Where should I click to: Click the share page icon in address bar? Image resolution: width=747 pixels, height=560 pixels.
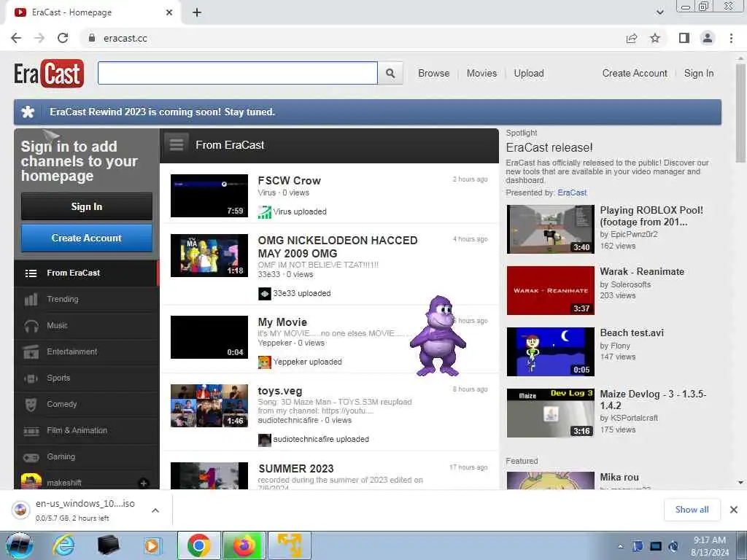[x=632, y=38]
